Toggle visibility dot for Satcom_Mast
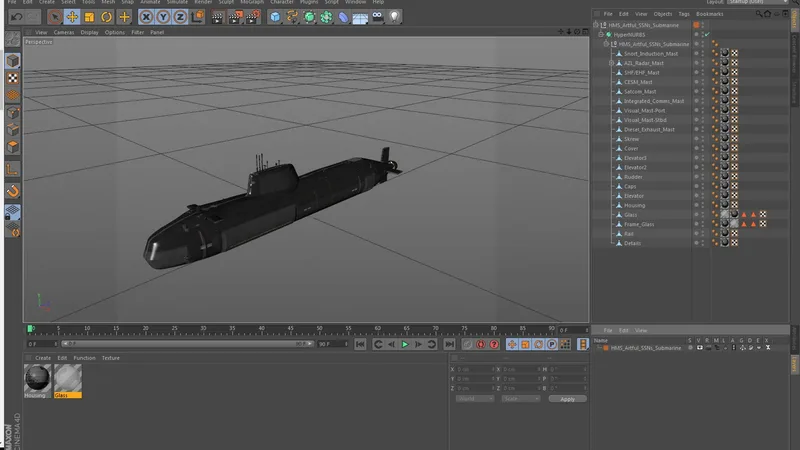The height and width of the screenshot is (450, 800). pyautogui.click(x=696, y=90)
